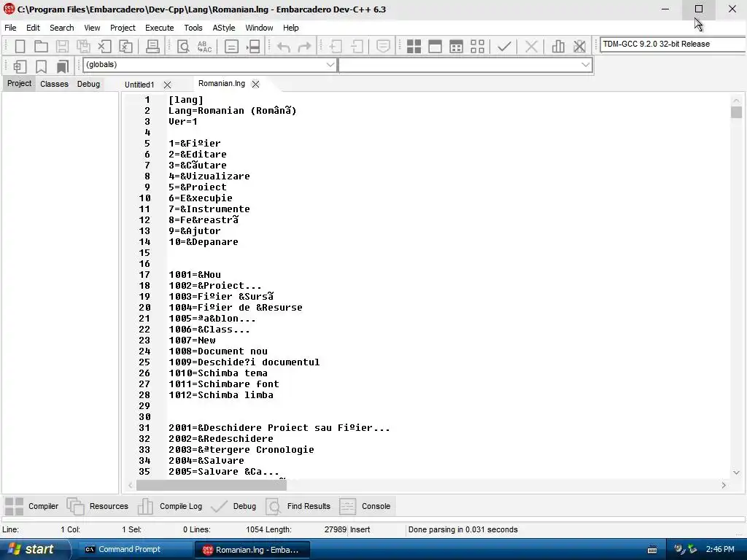
Task: Open Find using the magnifier toolbar icon
Action: (x=183, y=46)
